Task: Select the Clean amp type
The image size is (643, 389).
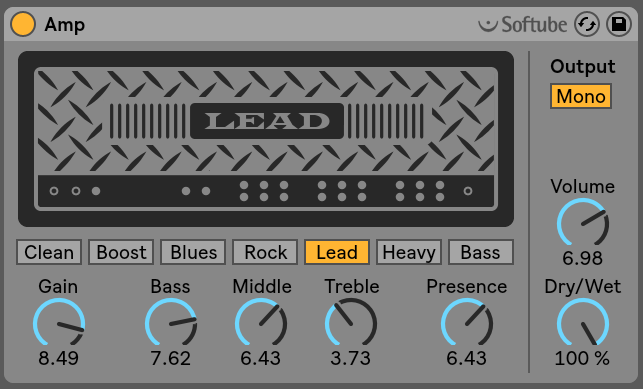Action: (49, 252)
